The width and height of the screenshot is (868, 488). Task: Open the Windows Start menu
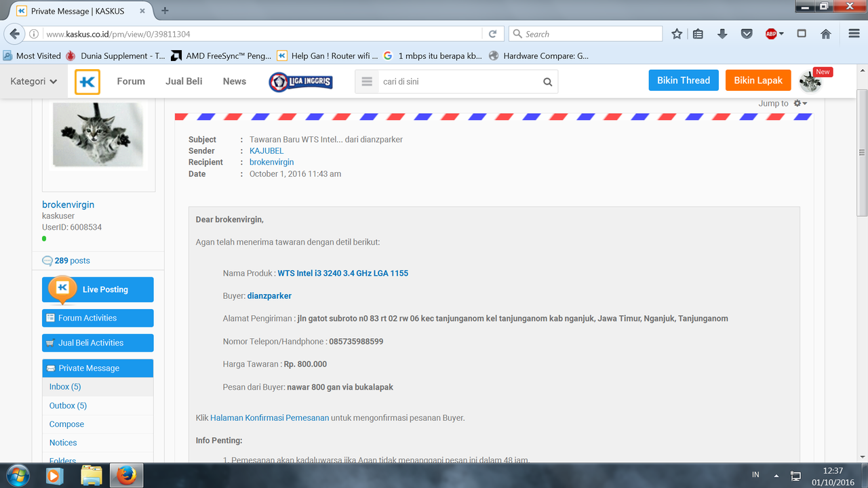coord(16,475)
